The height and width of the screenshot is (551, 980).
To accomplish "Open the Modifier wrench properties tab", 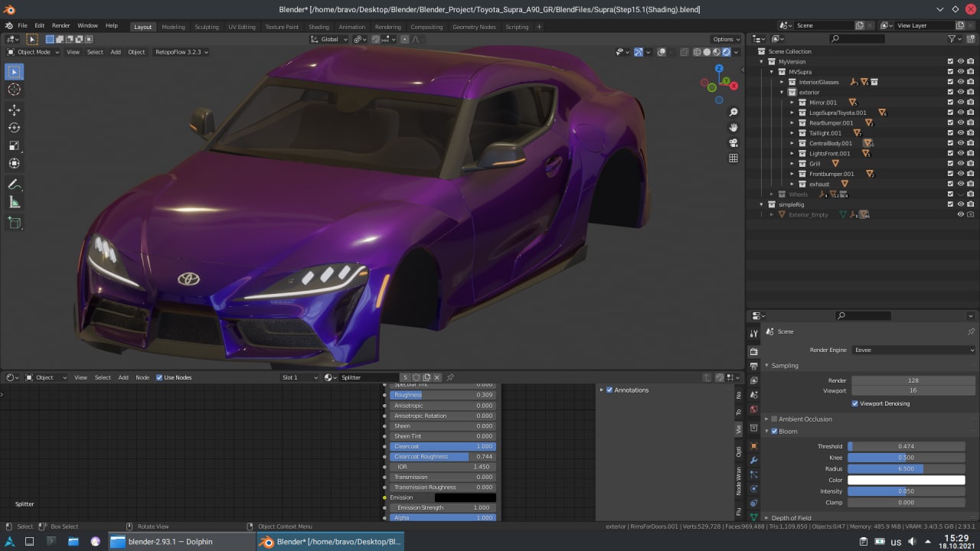I will tap(753, 460).
